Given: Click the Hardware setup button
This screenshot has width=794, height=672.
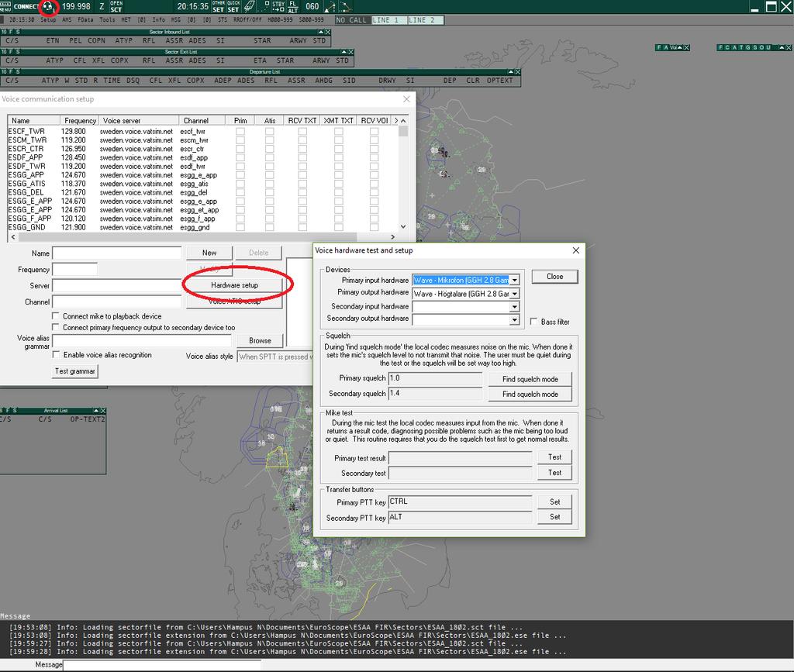Looking at the screenshot, I should 234,285.
